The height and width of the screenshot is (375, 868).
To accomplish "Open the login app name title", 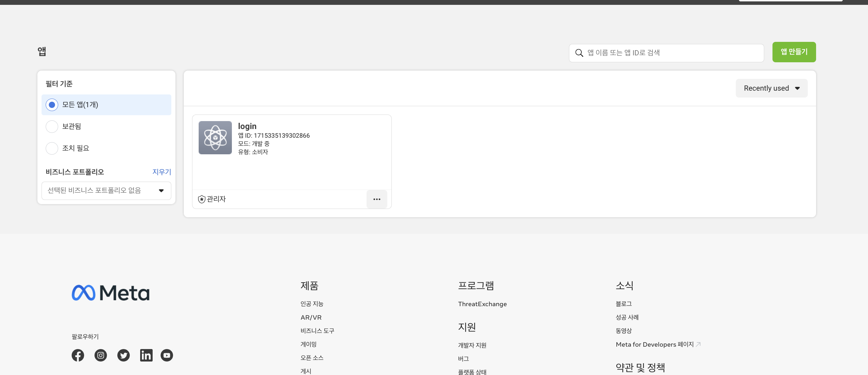I will [x=247, y=126].
